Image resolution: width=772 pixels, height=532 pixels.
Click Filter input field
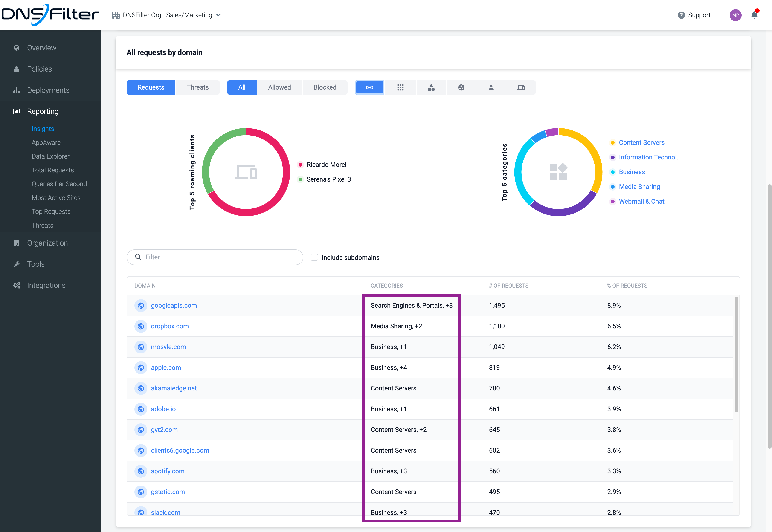[x=215, y=257]
